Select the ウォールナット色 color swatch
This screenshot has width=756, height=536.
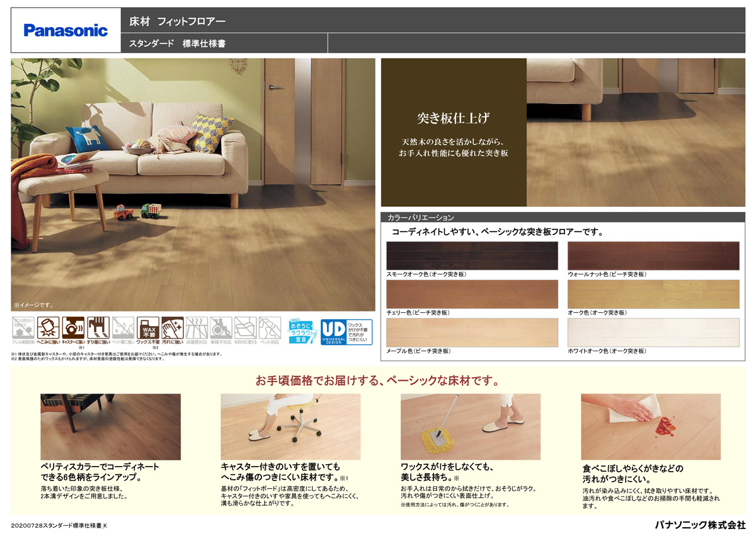653,256
